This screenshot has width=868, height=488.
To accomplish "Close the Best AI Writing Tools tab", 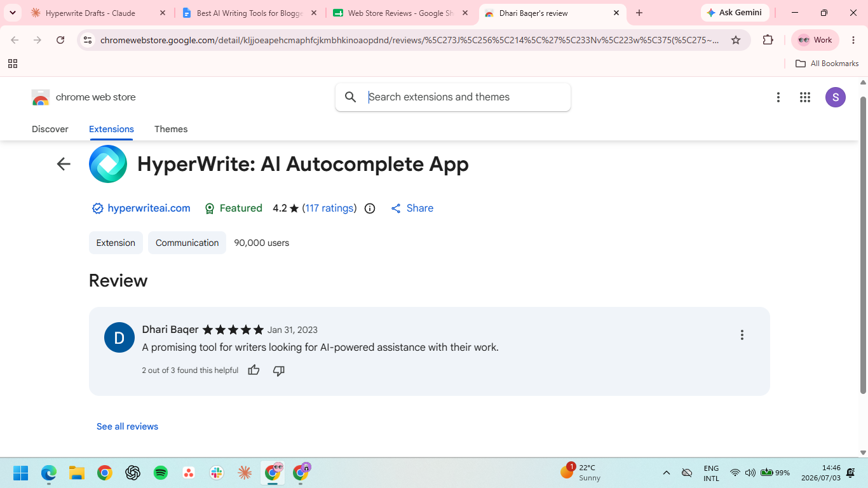I will 314,13.
